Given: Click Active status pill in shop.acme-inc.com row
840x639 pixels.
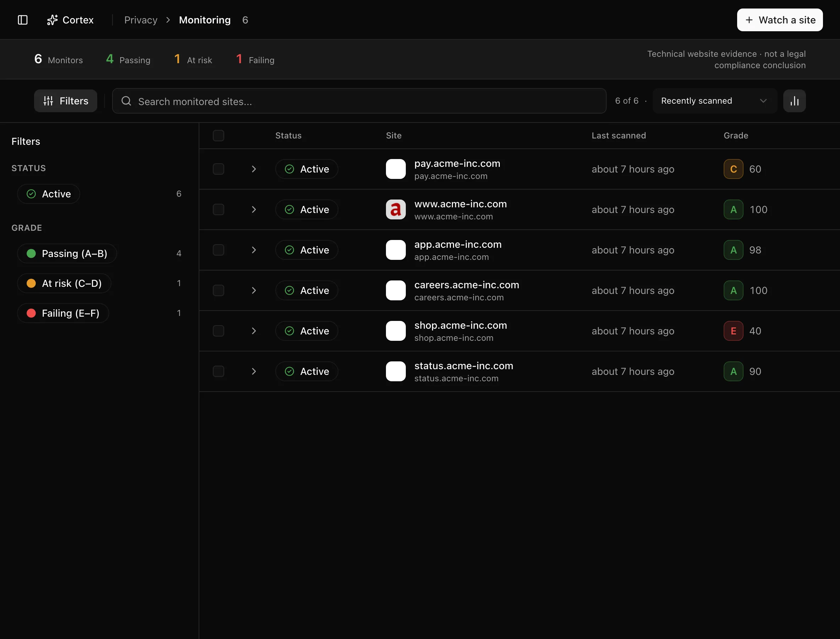Looking at the screenshot, I should click(307, 331).
